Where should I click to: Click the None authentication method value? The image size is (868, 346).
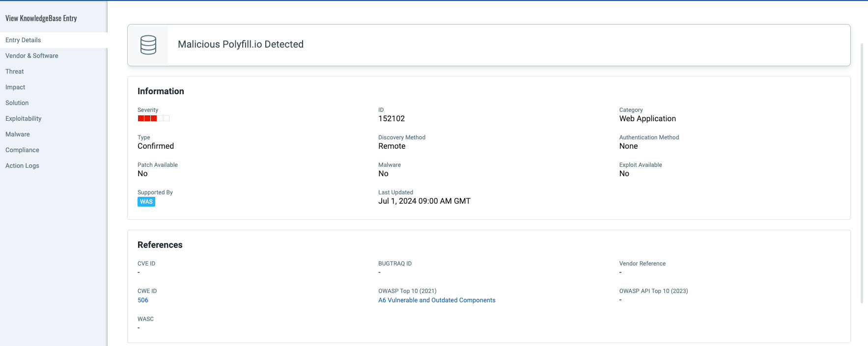(x=628, y=146)
